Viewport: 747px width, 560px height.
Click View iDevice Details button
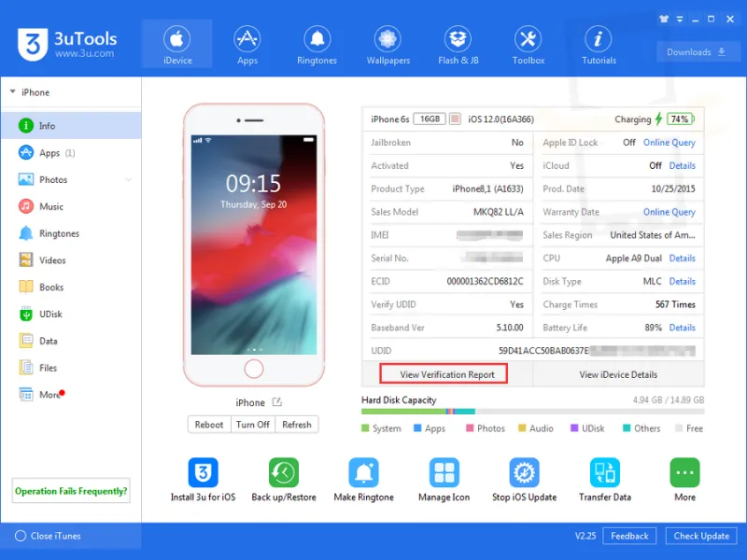tap(618, 375)
